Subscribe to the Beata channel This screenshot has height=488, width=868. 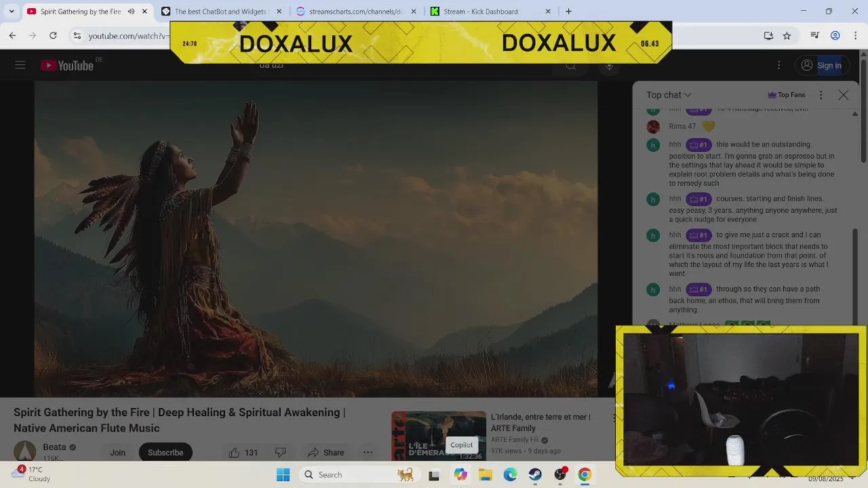(x=165, y=452)
